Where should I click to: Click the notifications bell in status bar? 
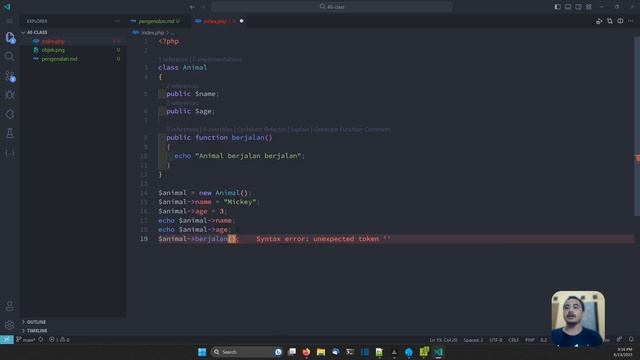631,340
